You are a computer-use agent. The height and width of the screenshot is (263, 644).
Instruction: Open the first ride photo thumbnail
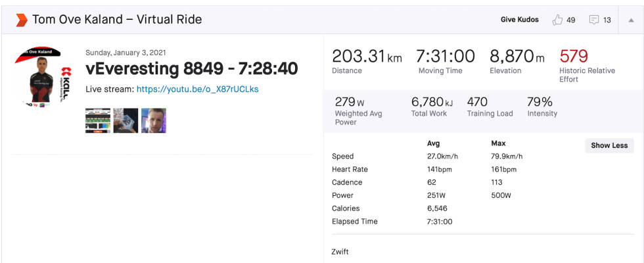pyautogui.click(x=98, y=120)
